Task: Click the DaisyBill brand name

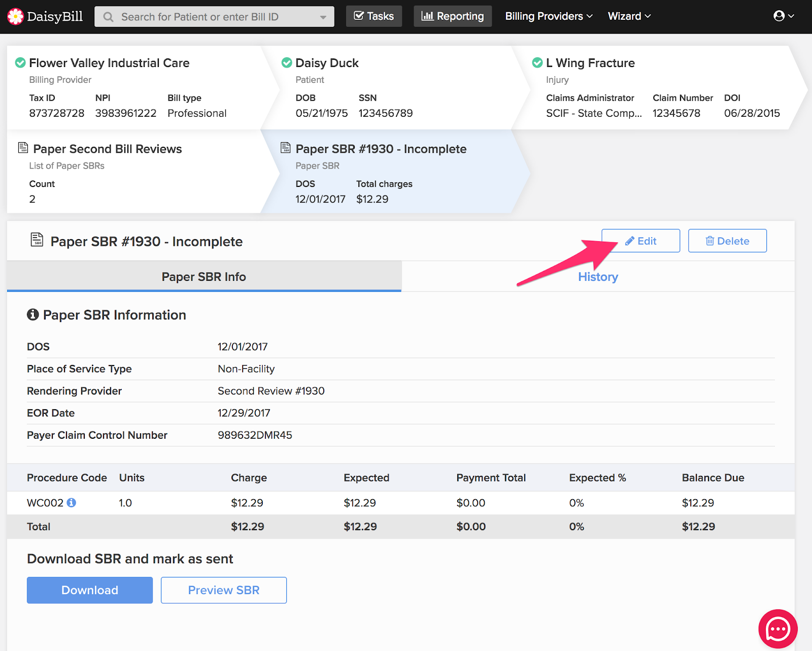Action: pyautogui.click(x=55, y=17)
